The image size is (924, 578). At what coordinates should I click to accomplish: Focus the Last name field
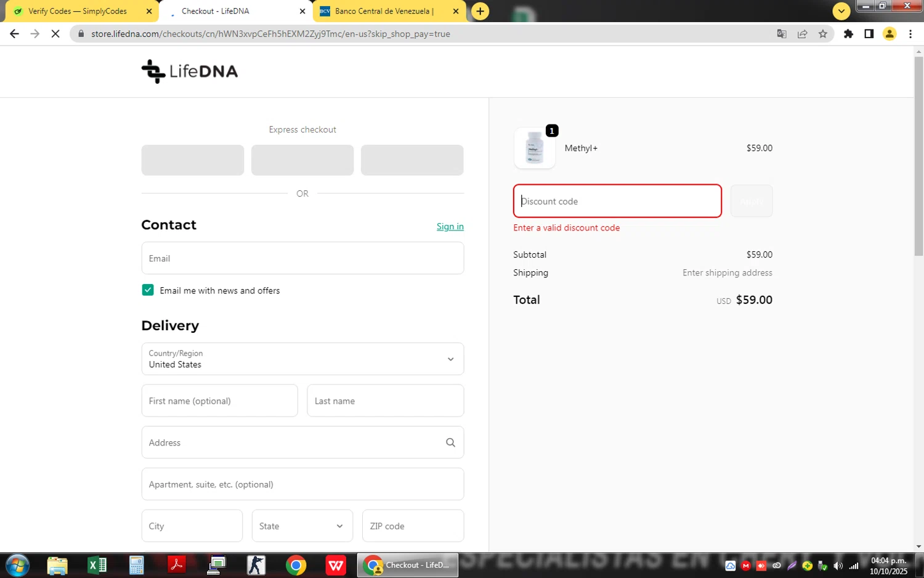pyautogui.click(x=386, y=401)
